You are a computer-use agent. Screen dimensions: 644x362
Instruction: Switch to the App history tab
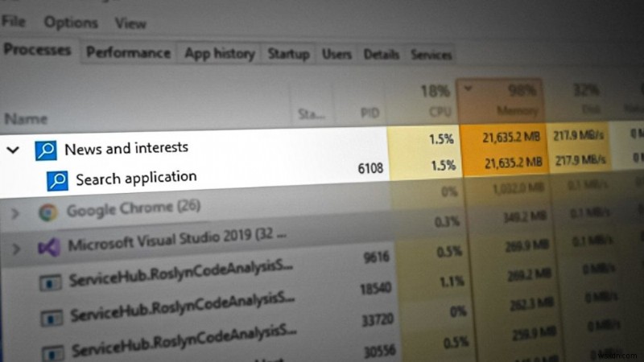[219, 54]
